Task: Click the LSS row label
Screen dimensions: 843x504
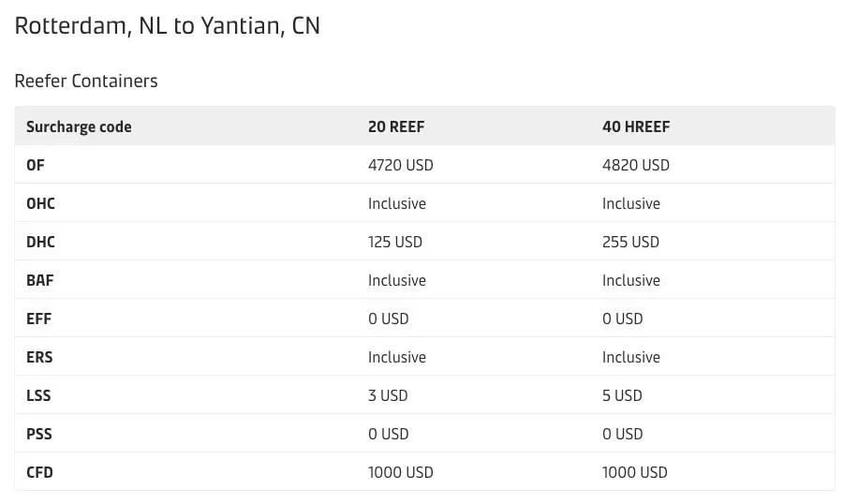Action: pos(38,395)
